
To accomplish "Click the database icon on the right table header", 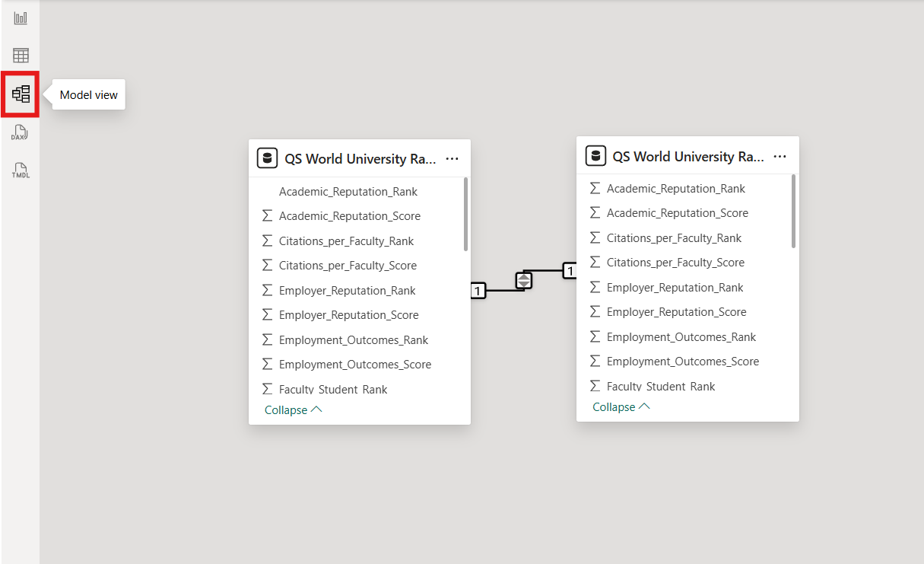I will coord(595,155).
